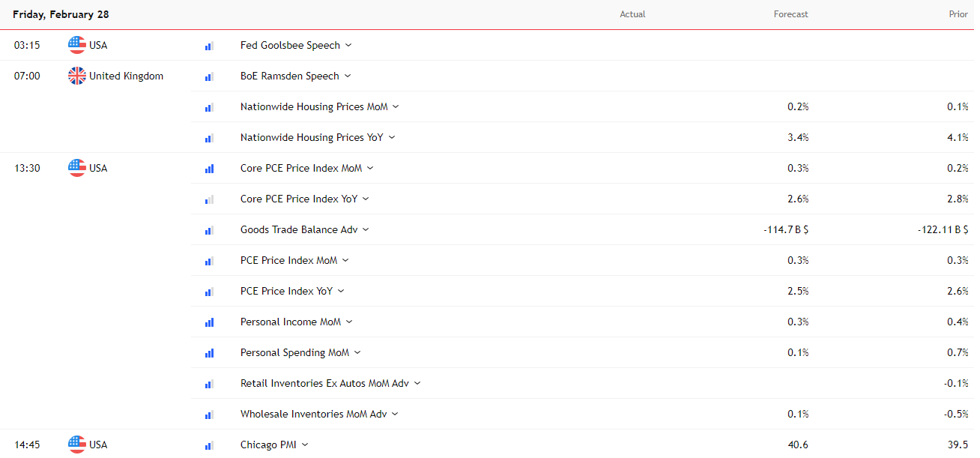Screen dimensions: 980x458
Task: Click the importance icon for Nationwide Housing Prices YoY
Action: (209, 138)
